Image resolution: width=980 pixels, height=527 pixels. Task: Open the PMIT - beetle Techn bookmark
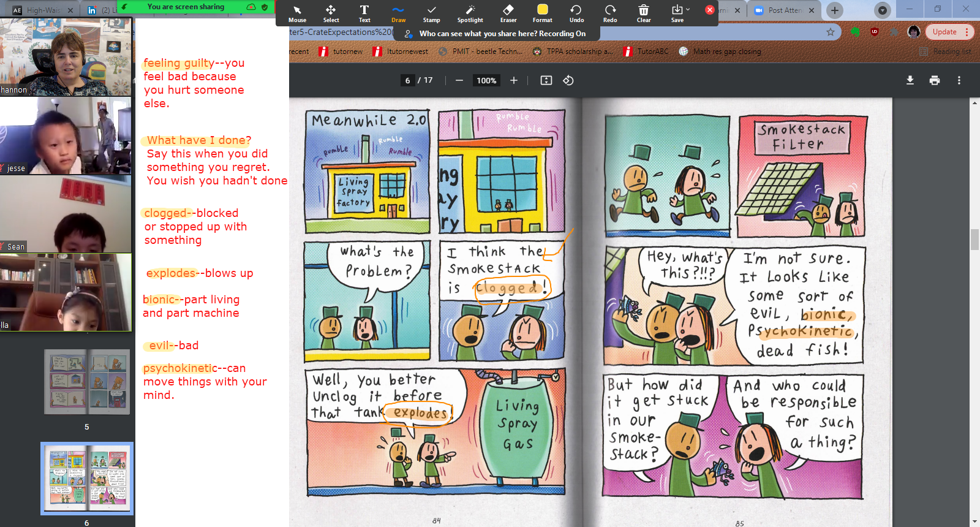pyautogui.click(x=481, y=51)
